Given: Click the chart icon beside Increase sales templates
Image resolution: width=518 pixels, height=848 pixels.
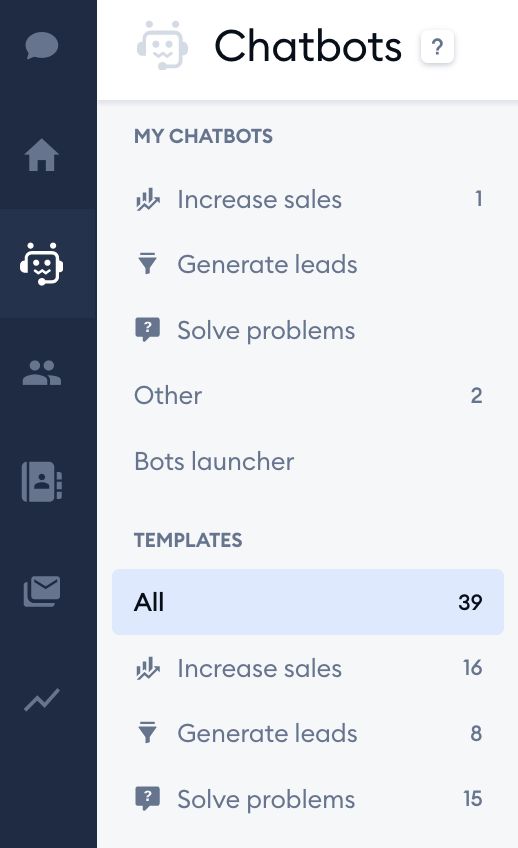Looking at the screenshot, I should pyautogui.click(x=148, y=668).
